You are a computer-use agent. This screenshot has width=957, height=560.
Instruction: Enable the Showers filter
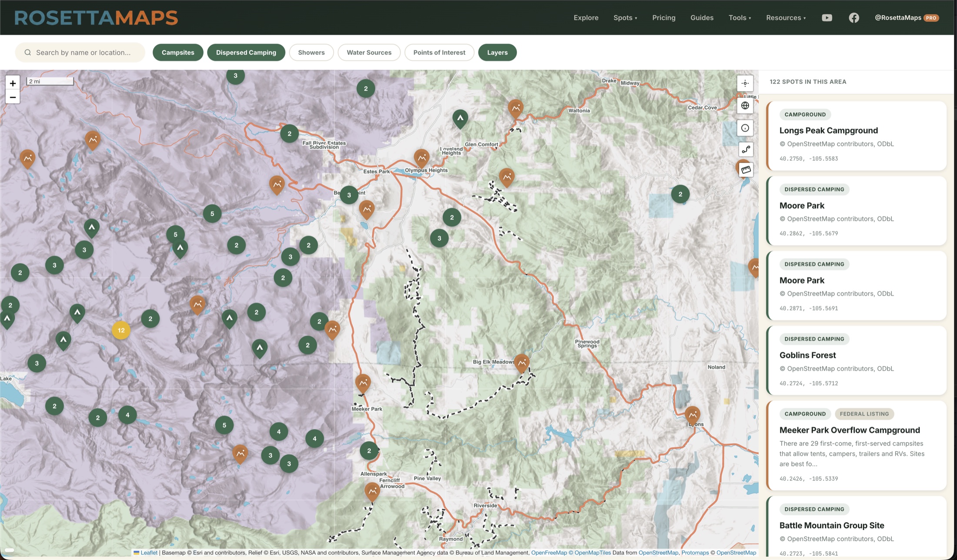pos(311,52)
